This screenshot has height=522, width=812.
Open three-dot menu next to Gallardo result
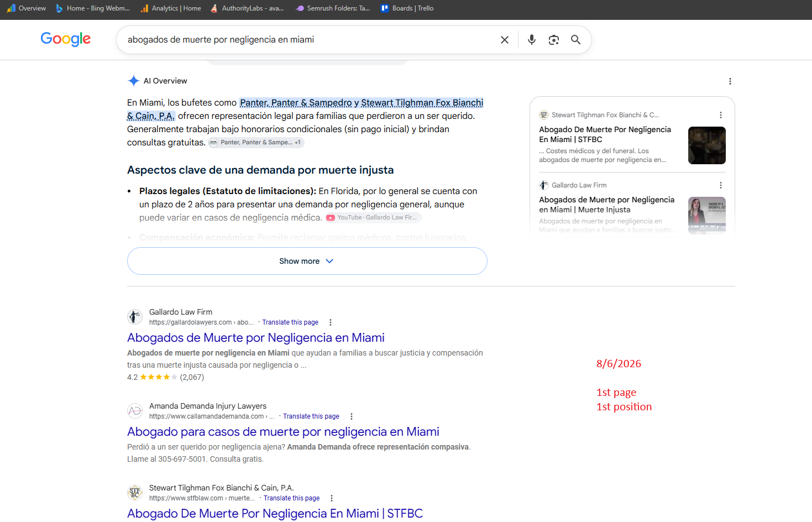[x=331, y=322]
